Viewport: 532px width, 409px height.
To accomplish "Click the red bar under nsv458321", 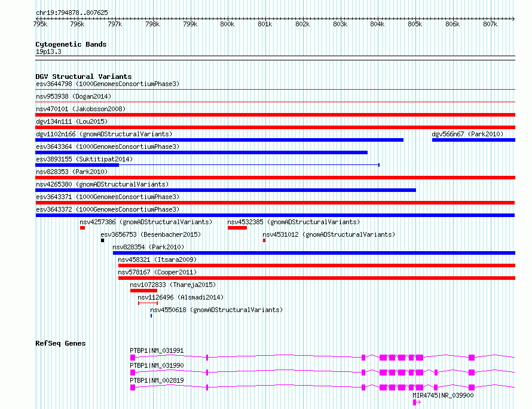I will click(x=317, y=265).
